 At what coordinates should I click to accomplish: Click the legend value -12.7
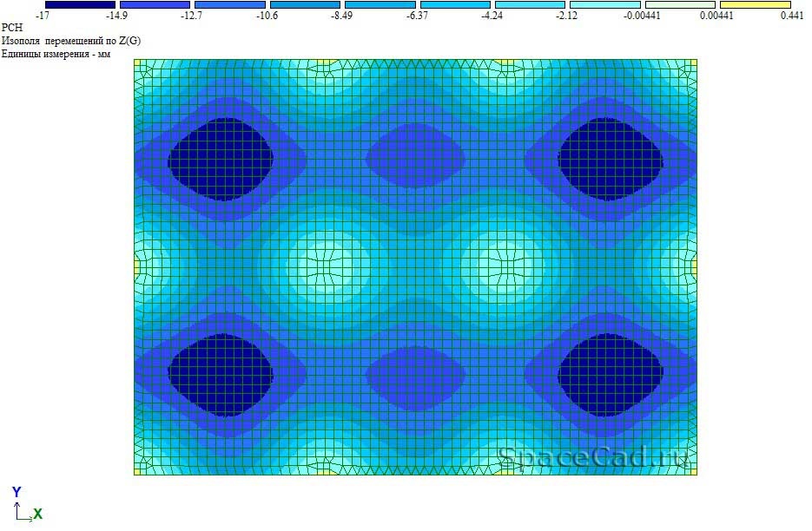[191, 16]
